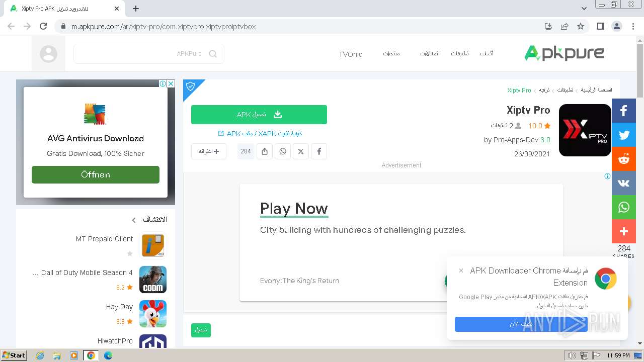Screen dimensions: 644x362
Task: Bookmark this page with star icon
Action: tap(581, 26)
